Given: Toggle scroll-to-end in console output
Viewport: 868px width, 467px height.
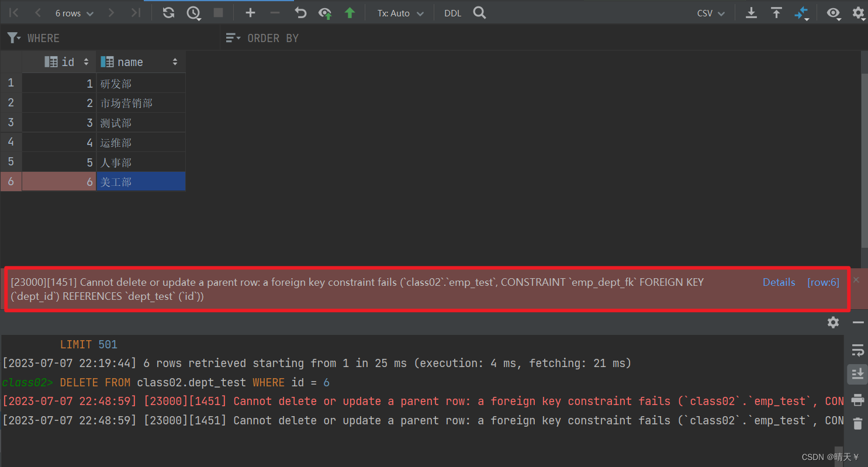Looking at the screenshot, I should point(858,375).
